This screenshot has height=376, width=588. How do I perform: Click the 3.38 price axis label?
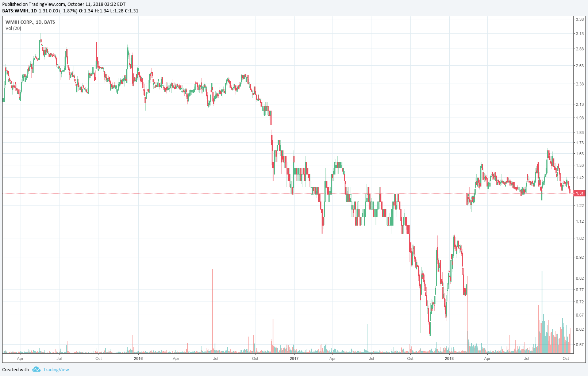click(x=580, y=19)
